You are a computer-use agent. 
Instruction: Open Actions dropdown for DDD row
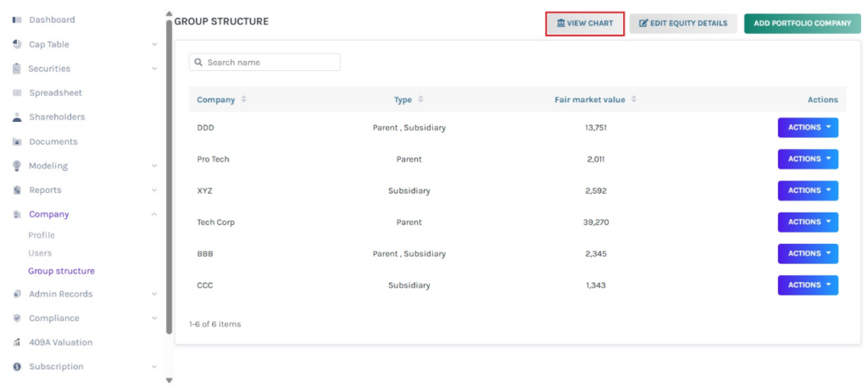[x=807, y=128]
